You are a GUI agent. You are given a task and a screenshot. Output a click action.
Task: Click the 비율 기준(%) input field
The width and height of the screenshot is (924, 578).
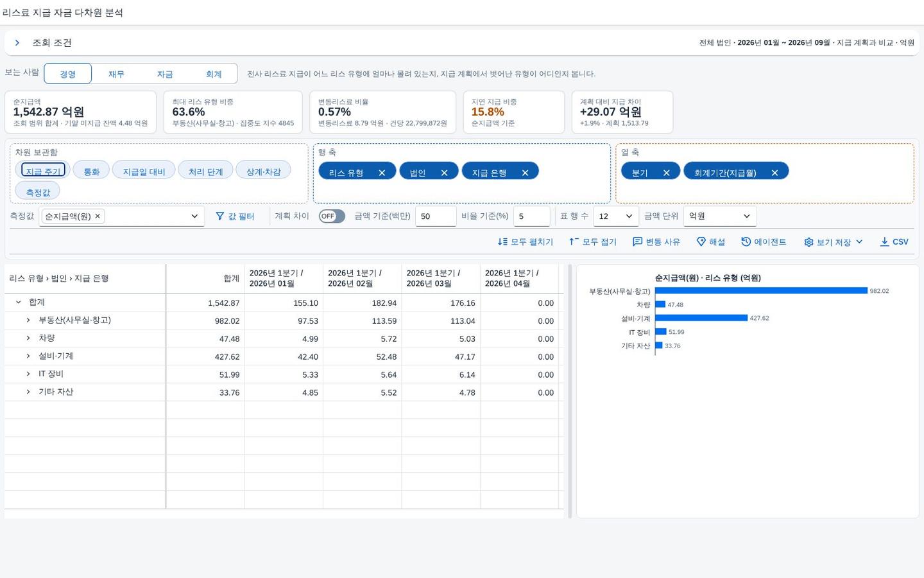[x=531, y=216]
